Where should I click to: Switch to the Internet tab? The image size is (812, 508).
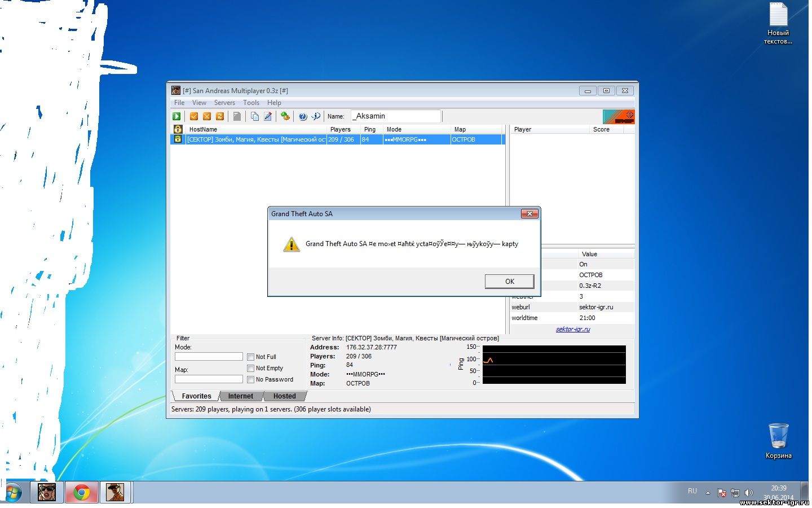point(241,396)
